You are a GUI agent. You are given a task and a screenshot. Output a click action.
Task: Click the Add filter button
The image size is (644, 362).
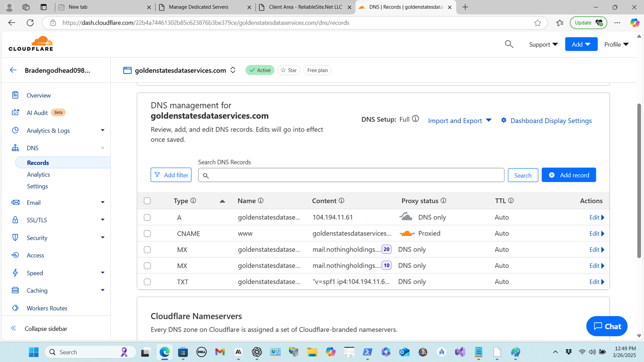(171, 175)
